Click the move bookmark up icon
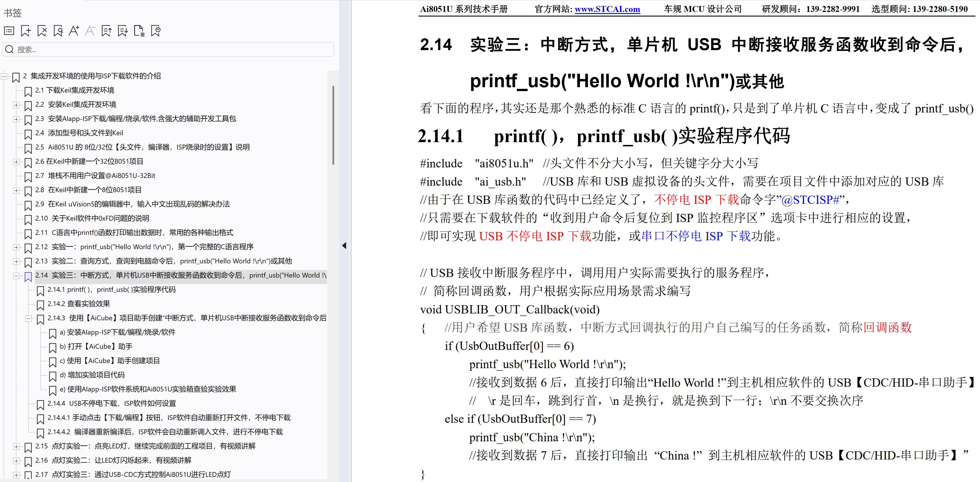The image size is (980, 482). 107,31
